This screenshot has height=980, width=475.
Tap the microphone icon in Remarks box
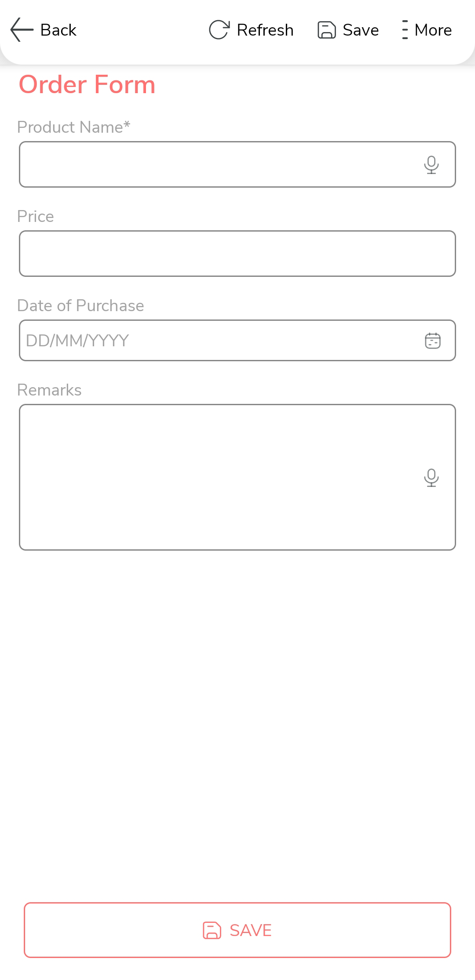(x=431, y=478)
